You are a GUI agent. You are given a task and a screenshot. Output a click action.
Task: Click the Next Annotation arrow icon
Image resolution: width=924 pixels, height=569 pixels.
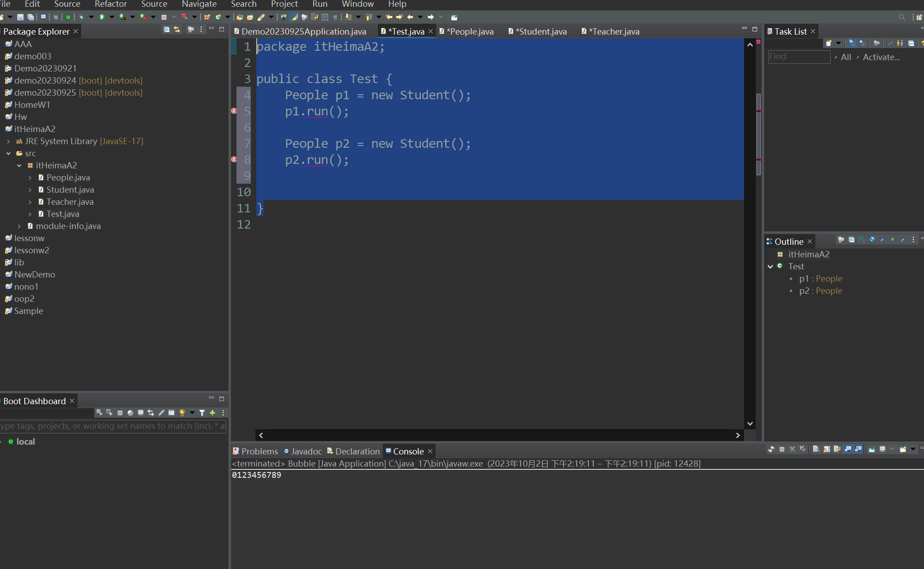pos(348,17)
